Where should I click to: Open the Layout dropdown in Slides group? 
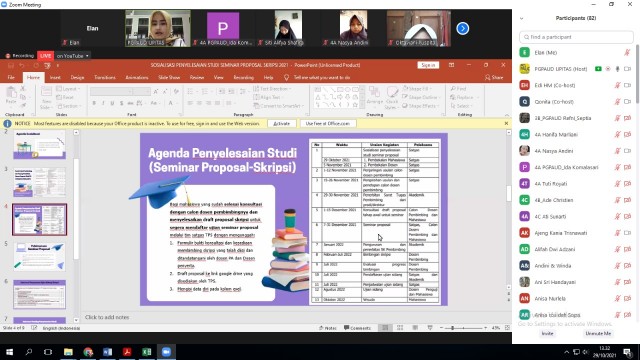point(69,89)
